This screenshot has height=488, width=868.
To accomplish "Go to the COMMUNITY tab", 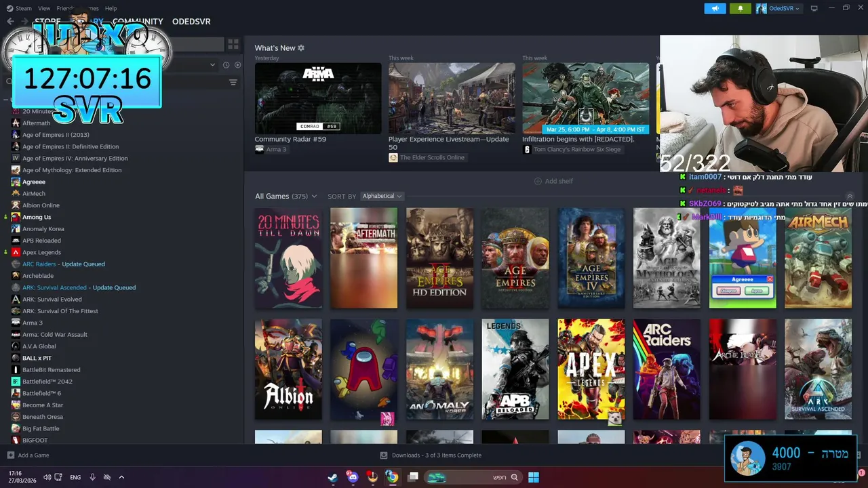I will pyautogui.click(x=138, y=22).
